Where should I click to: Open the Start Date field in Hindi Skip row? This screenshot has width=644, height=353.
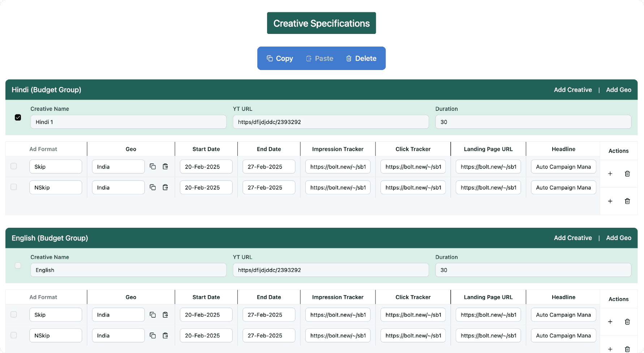pos(206,167)
